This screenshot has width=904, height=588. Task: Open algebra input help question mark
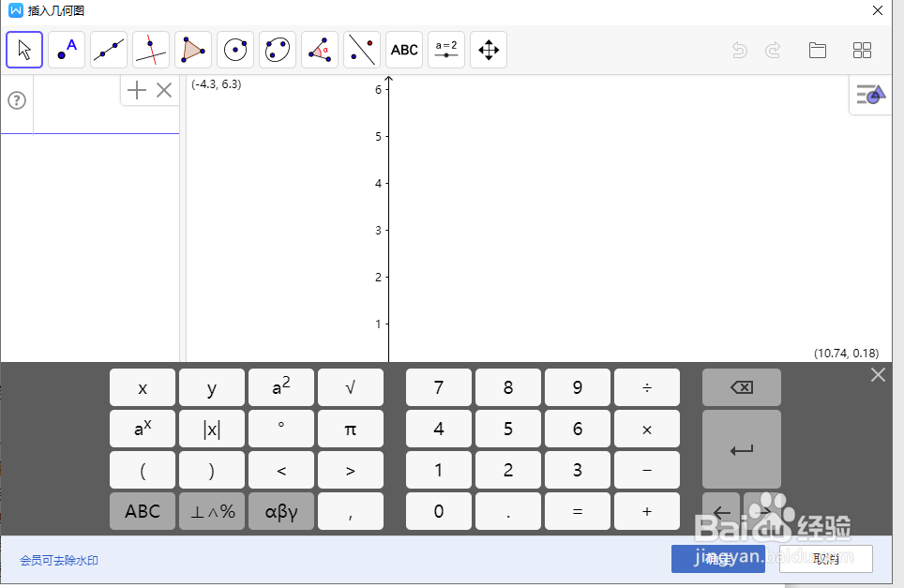point(17,101)
